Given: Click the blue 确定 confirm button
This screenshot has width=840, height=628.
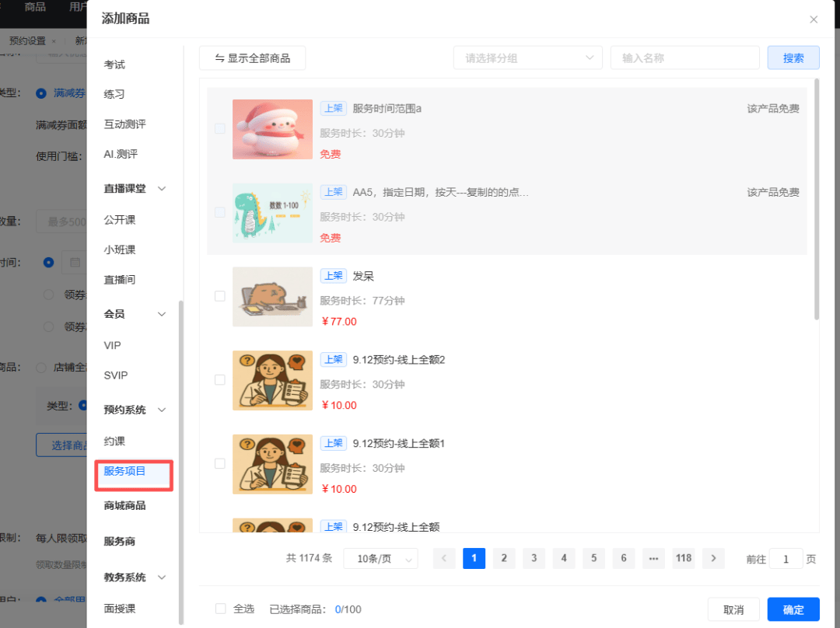Looking at the screenshot, I should [x=793, y=609].
